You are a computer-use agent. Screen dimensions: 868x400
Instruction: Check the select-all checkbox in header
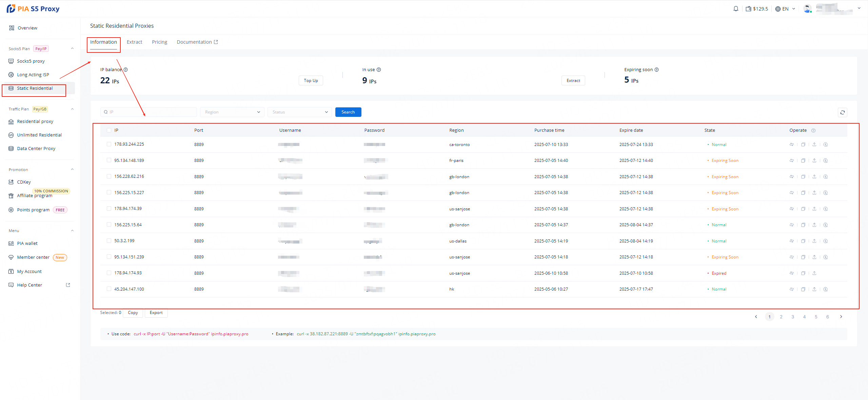[x=109, y=130]
